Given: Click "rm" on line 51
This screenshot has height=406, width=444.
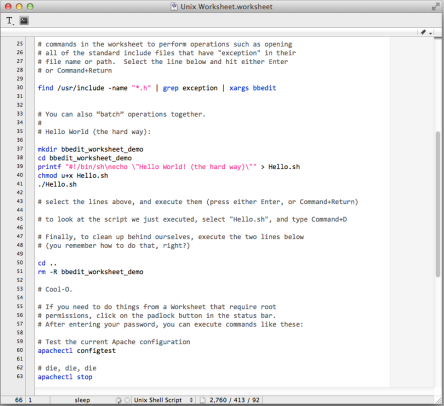Looking at the screenshot, I should click(x=42, y=272).
